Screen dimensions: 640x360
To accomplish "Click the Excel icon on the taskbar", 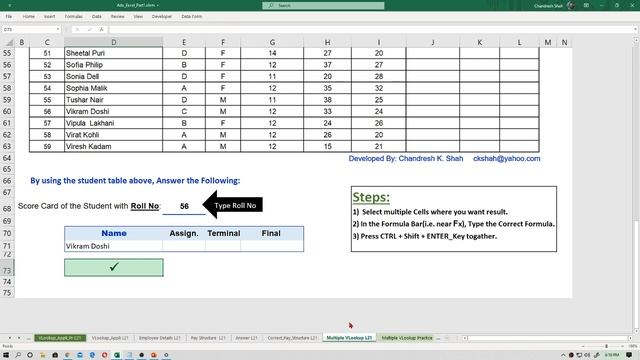I will pyautogui.click(x=117, y=355).
